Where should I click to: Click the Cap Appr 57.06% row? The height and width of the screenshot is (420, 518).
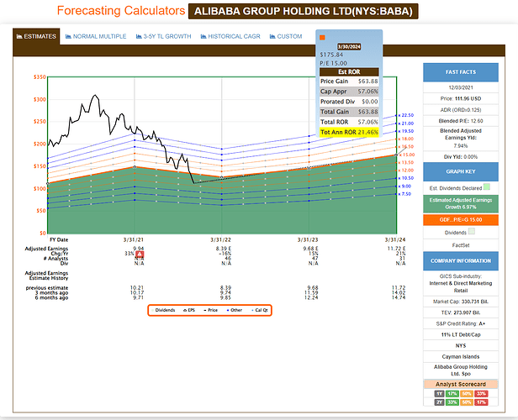(x=349, y=92)
